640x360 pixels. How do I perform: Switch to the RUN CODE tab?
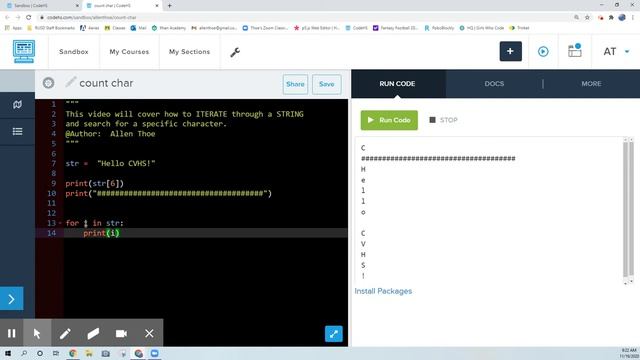point(397,84)
